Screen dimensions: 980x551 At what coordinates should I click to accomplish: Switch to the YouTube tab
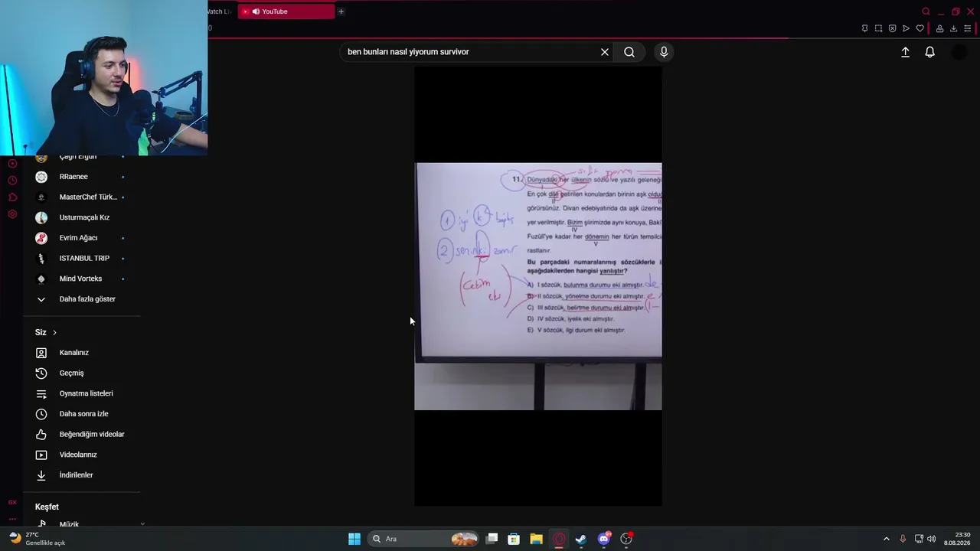tap(286, 11)
